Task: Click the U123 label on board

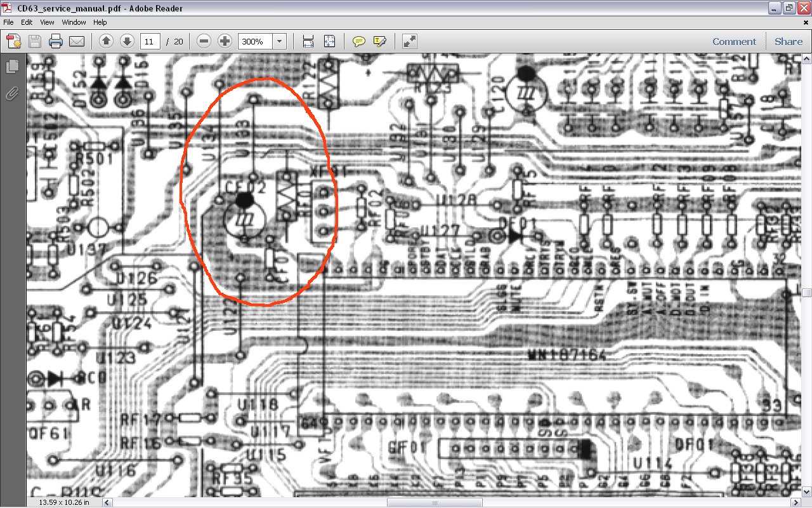Action: pyautogui.click(x=117, y=358)
